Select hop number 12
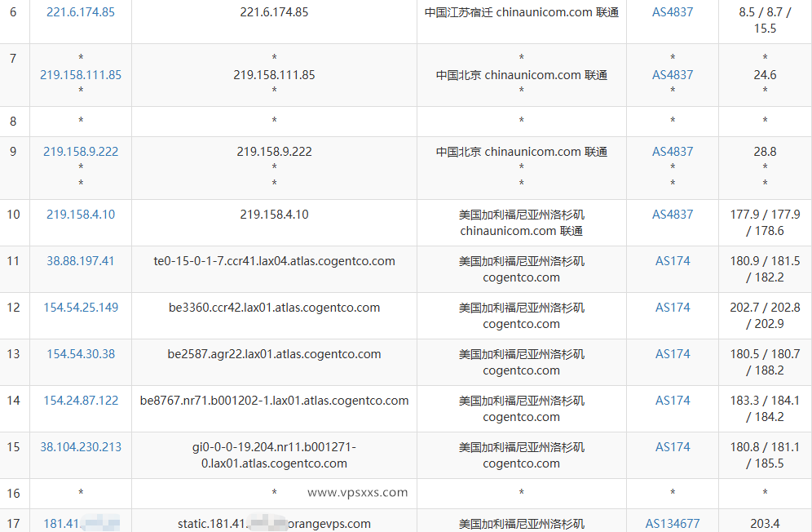 pos(13,308)
